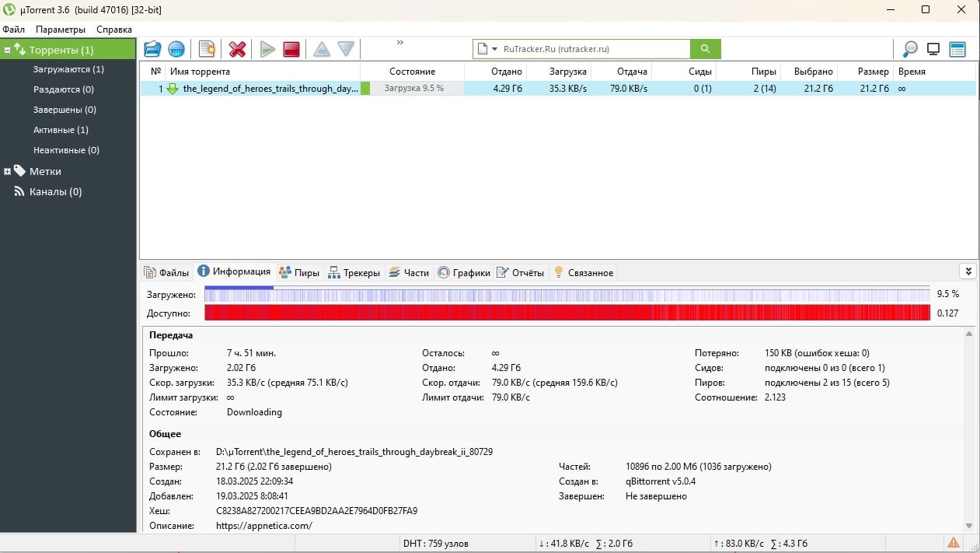Click the blue Загружено pieces bar
Screen dimensions: 980x553
point(567,294)
